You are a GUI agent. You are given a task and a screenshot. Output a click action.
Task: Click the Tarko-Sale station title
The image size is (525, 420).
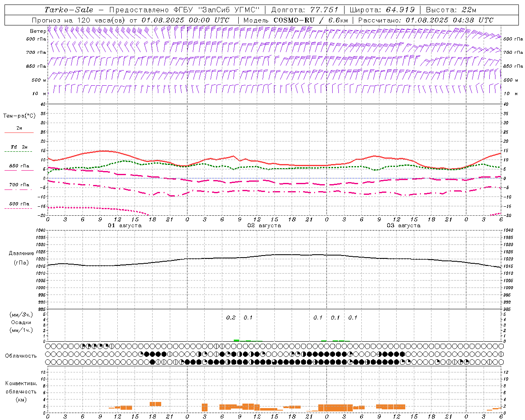[69, 10]
